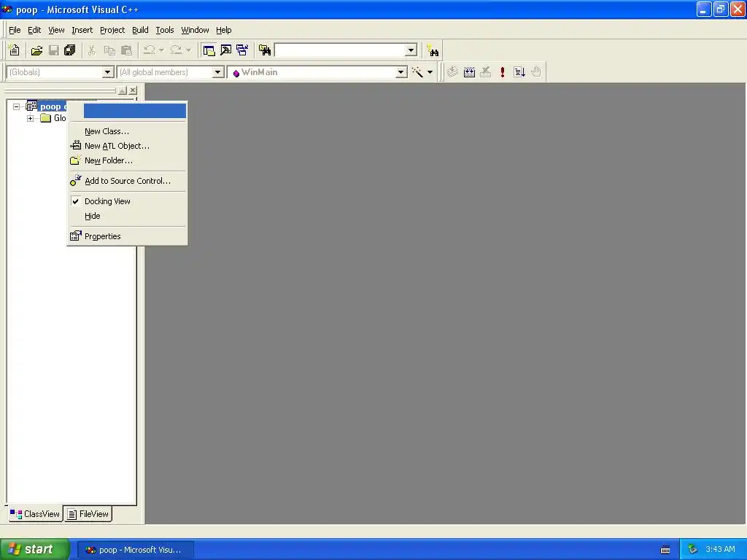Click into the Find text input field
747x560 pixels.
click(x=340, y=50)
